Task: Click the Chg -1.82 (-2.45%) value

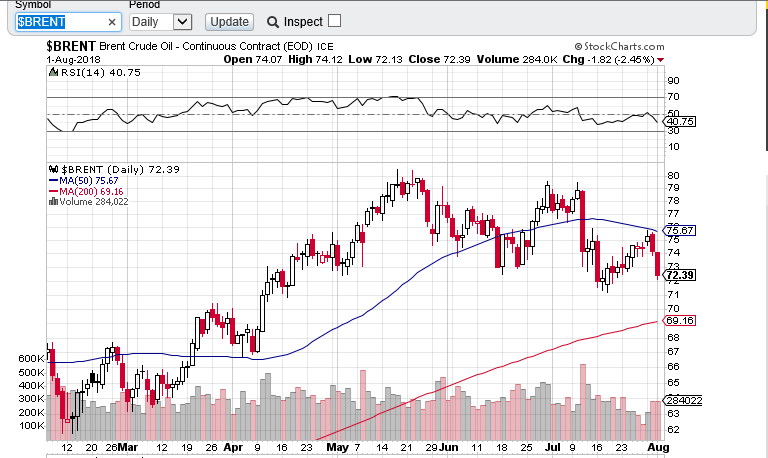Action: tap(608, 59)
